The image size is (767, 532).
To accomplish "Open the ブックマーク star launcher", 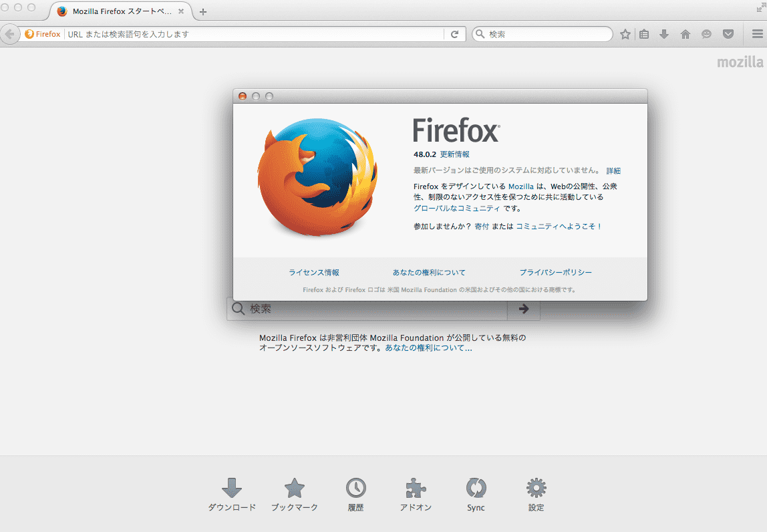I will [295, 495].
